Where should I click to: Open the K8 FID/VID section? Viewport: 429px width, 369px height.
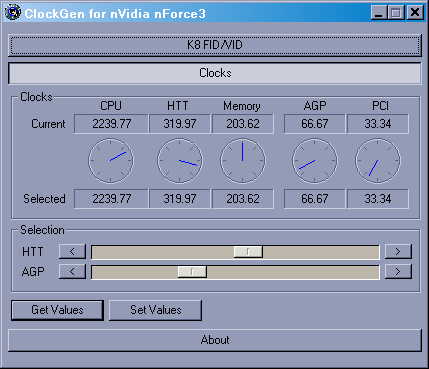(215, 45)
